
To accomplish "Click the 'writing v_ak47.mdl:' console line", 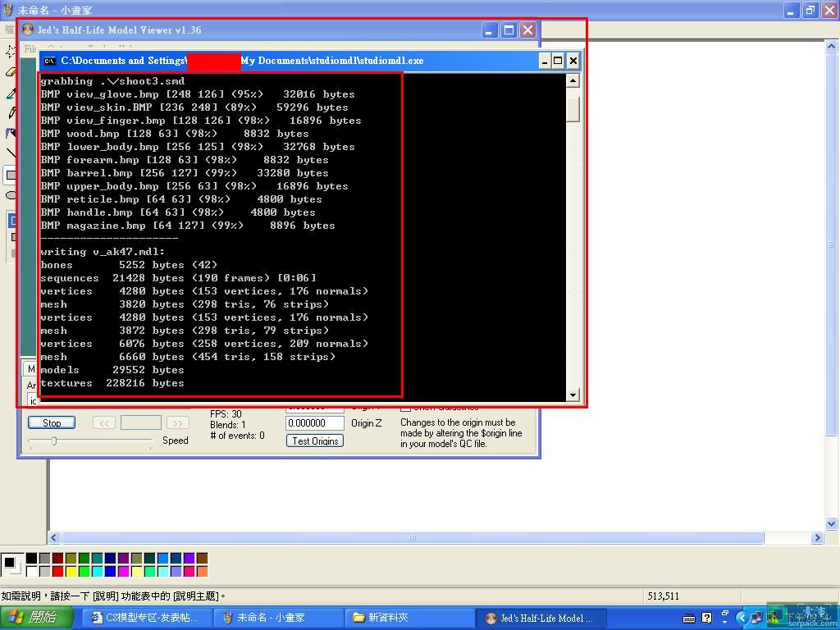I will pyautogui.click(x=103, y=252).
